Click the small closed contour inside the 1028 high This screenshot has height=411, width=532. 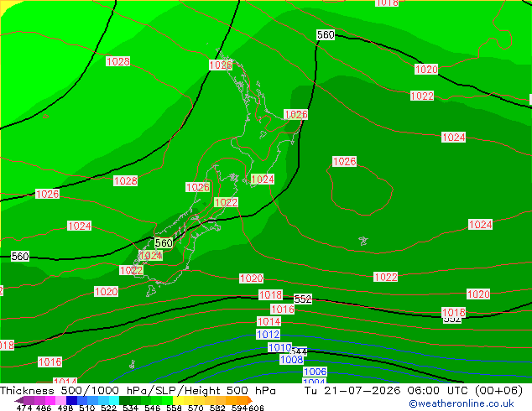[45, 117]
